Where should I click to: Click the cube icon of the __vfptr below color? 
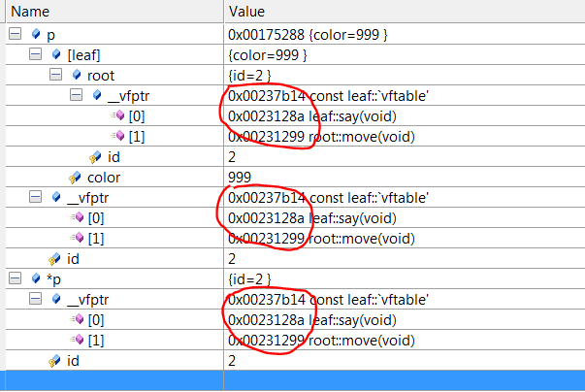click(x=56, y=197)
